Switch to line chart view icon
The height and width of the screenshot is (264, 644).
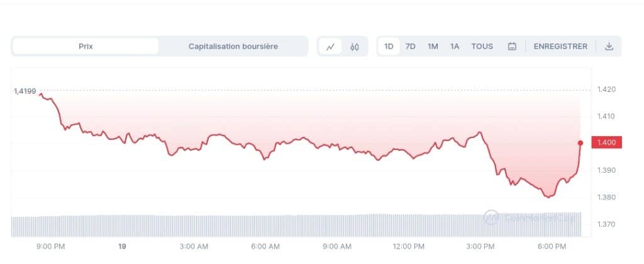coord(330,47)
